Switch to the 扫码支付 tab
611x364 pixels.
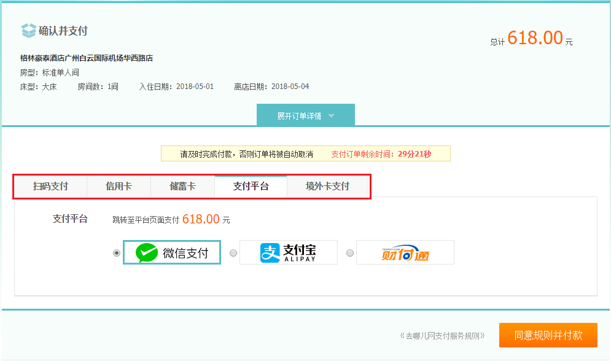coord(50,187)
